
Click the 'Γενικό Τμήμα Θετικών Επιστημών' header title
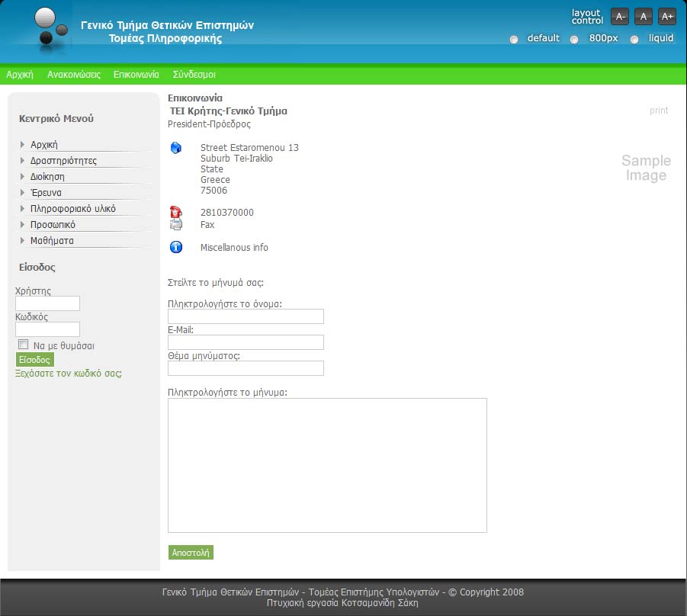pos(168,25)
